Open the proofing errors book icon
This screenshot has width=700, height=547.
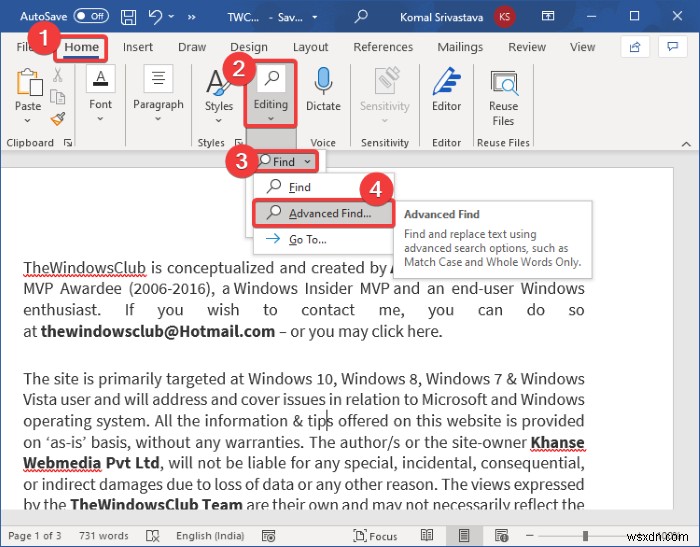[153, 535]
